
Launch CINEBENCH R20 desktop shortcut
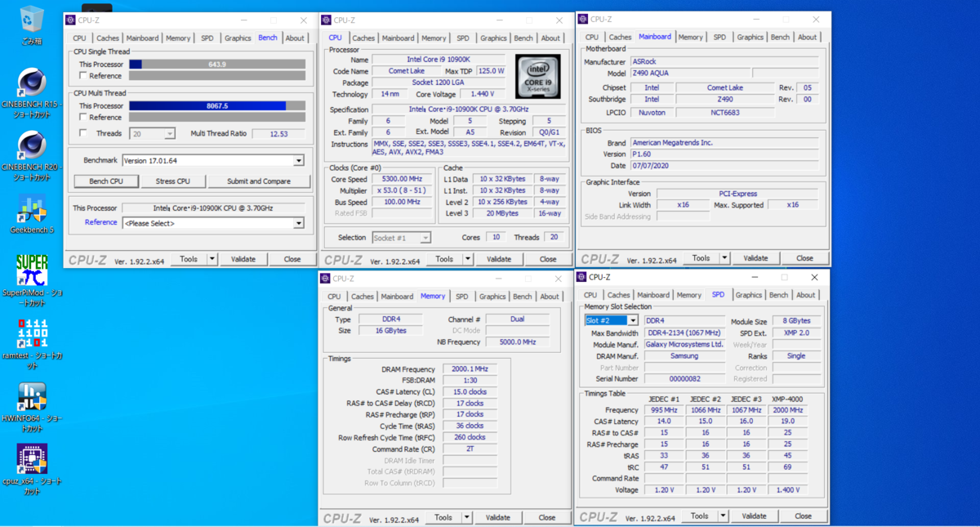pyautogui.click(x=32, y=156)
